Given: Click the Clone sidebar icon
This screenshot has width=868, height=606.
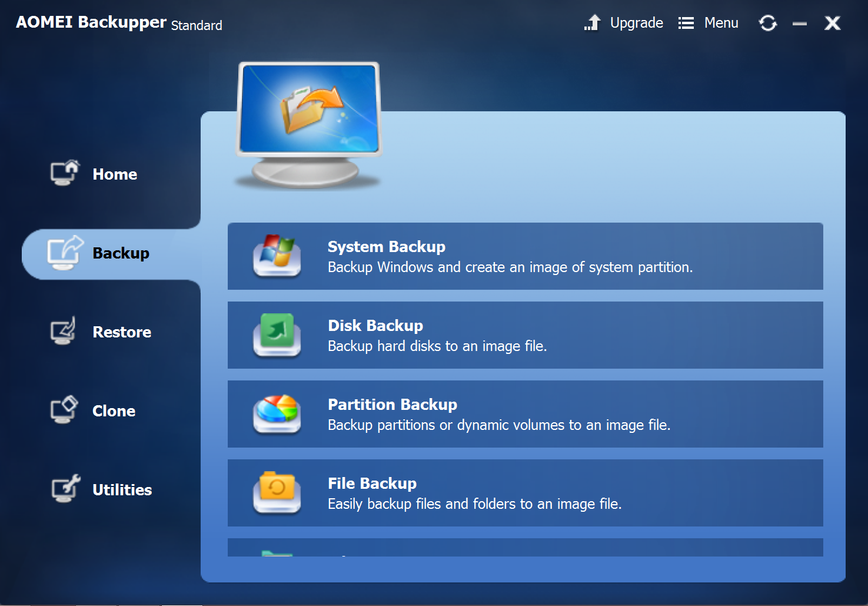Looking at the screenshot, I should coord(64,410).
